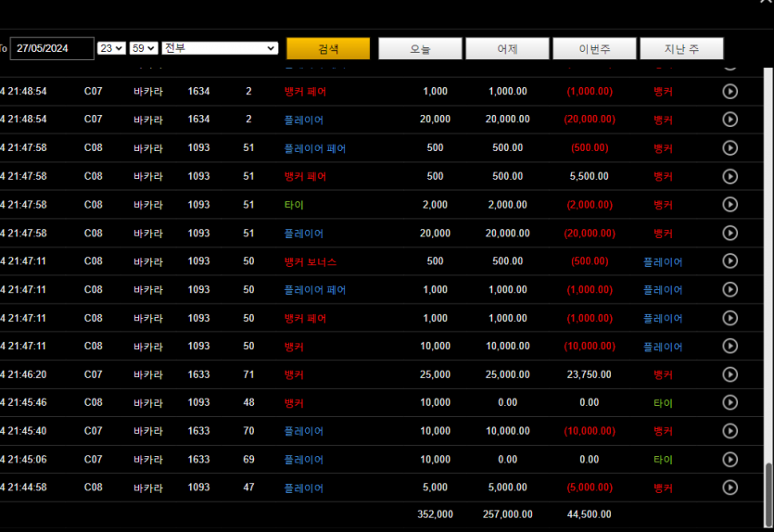Play replay for round 51 플레이어 20,000 bet

(x=730, y=233)
